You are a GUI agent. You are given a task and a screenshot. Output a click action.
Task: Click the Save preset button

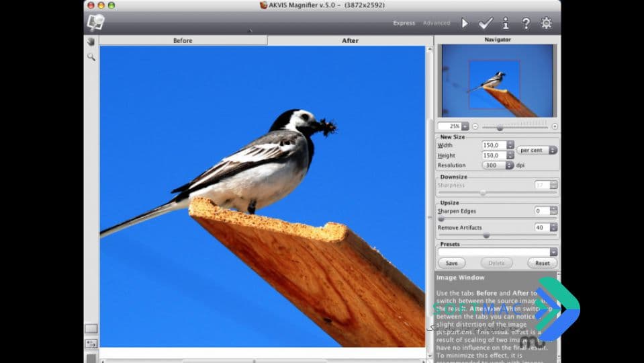[x=451, y=263]
